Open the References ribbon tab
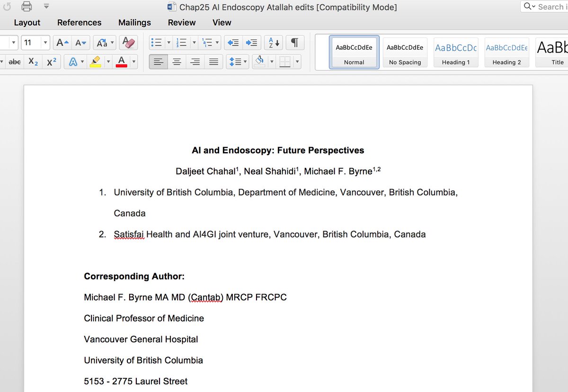This screenshot has height=392, width=568. coord(79,22)
